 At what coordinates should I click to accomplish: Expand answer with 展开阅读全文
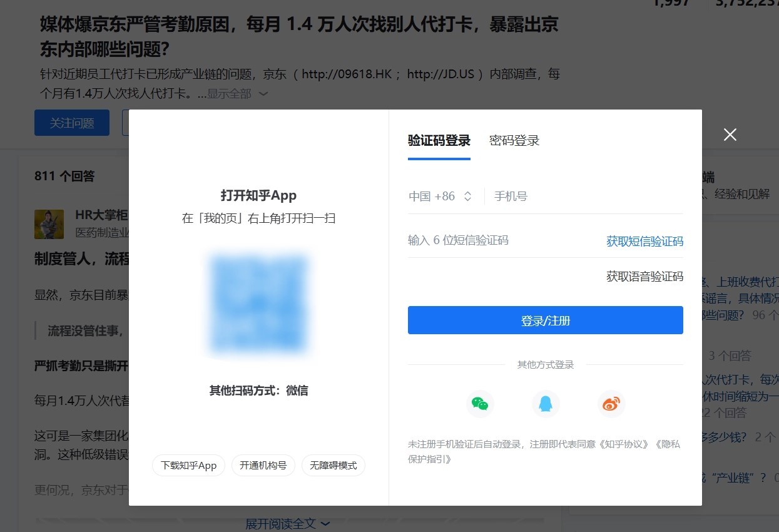pos(288,523)
